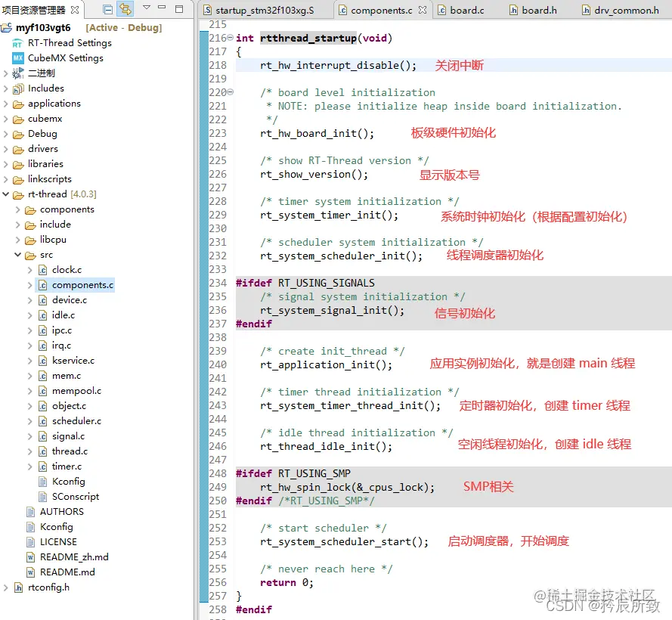This screenshot has height=620, width=672.
Task: Select signal.c in the tree
Action: [68, 436]
